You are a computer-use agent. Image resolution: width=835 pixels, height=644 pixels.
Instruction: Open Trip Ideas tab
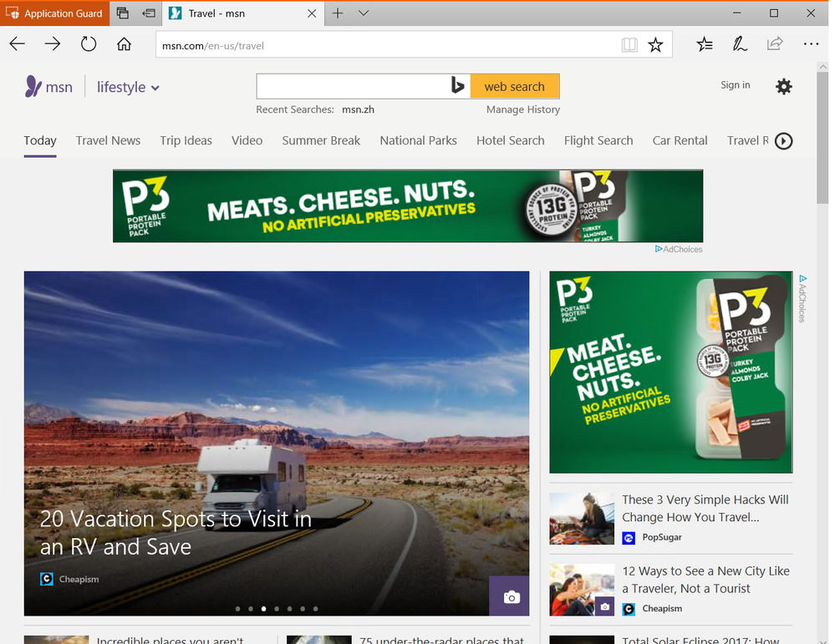pyautogui.click(x=186, y=140)
